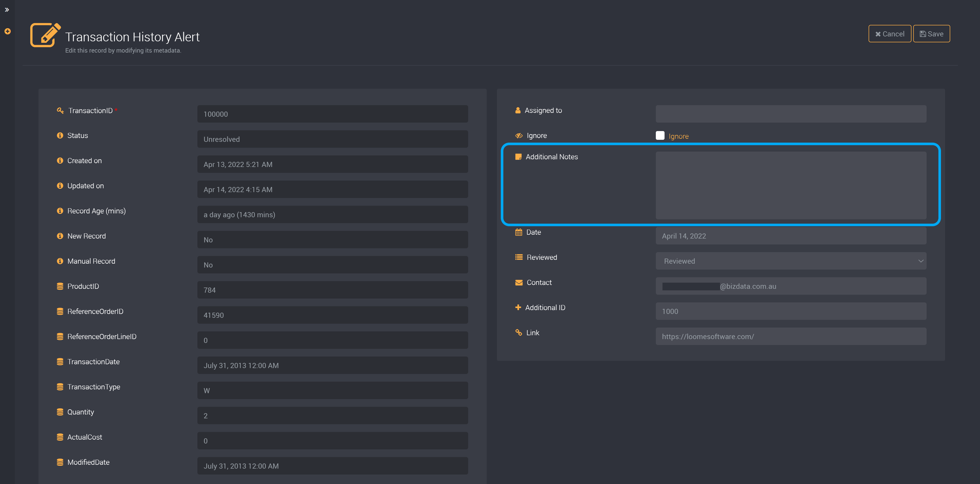Viewport: 980px width, 484px height.
Task: Click the info icon next to Created on
Action: (60, 161)
